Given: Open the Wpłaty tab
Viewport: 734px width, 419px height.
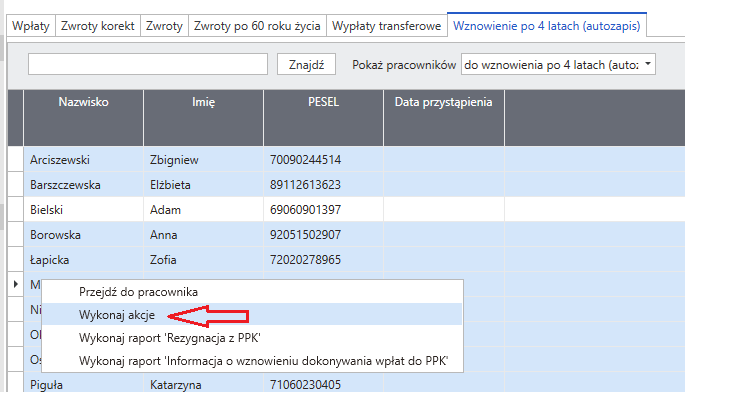Looking at the screenshot, I should coord(31,26).
